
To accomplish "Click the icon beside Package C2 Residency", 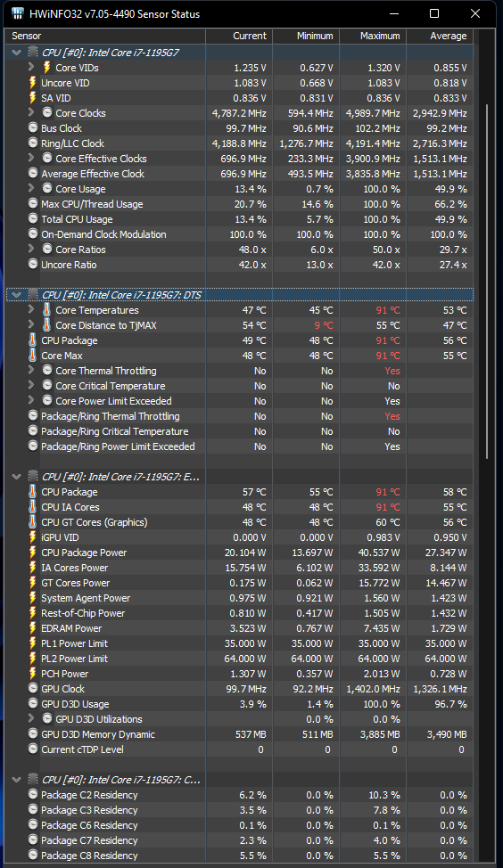I will click(33, 795).
